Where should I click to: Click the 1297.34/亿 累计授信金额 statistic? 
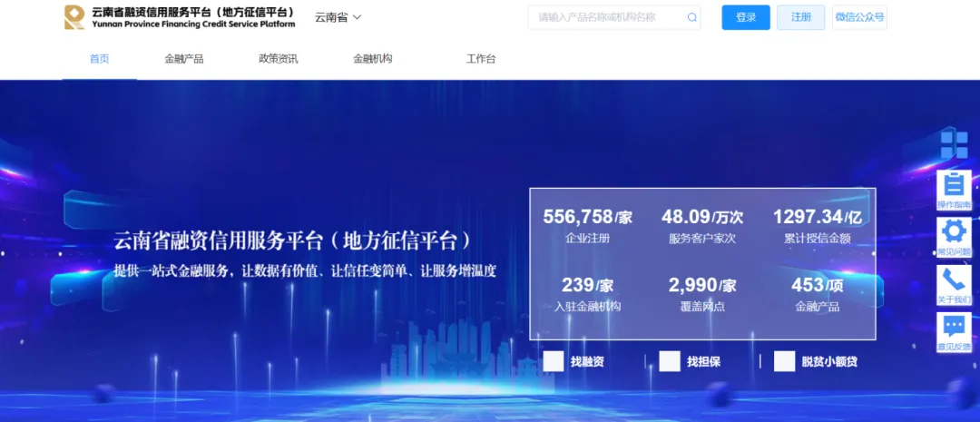pyautogui.click(x=818, y=226)
